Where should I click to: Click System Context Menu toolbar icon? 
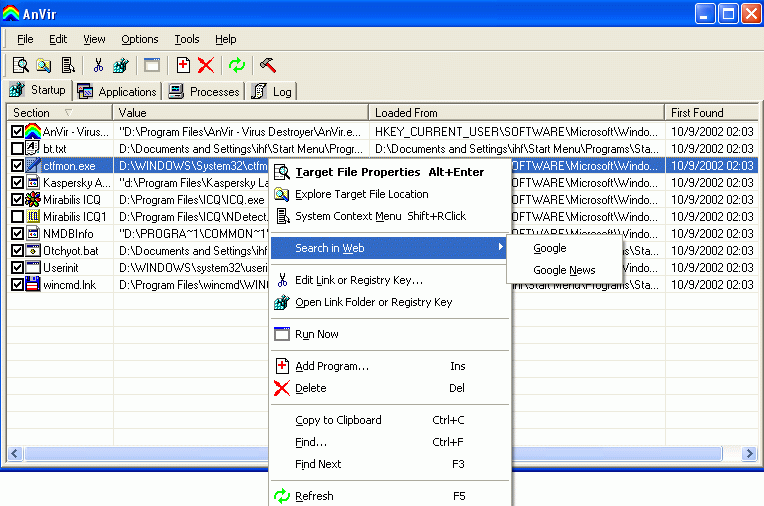(x=68, y=65)
